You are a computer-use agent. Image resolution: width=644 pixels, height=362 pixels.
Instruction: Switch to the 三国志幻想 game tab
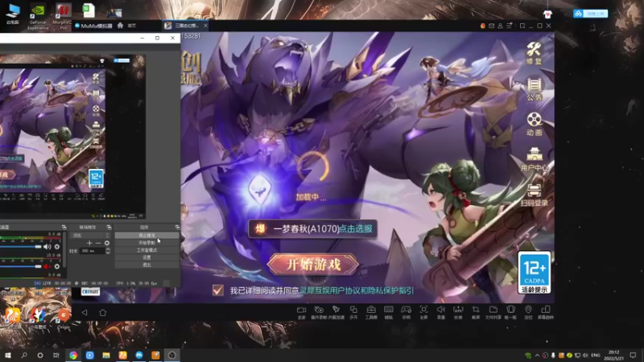[184, 26]
